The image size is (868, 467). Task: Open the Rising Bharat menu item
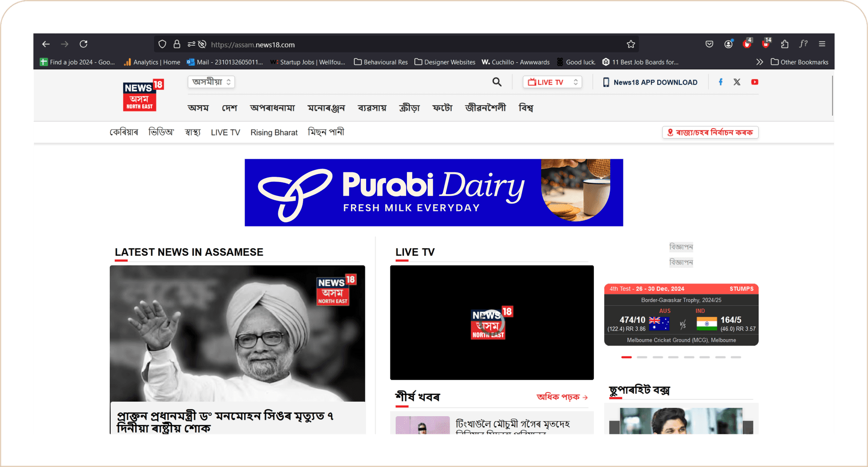tap(274, 133)
